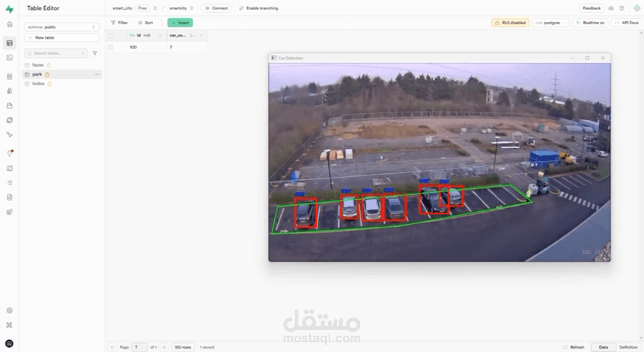Open the schema public dropdown

pyautogui.click(x=62, y=27)
